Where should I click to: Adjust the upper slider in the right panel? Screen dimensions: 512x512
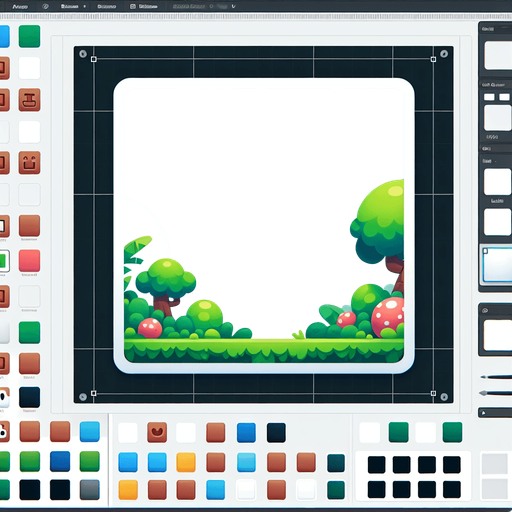point(496,377)
